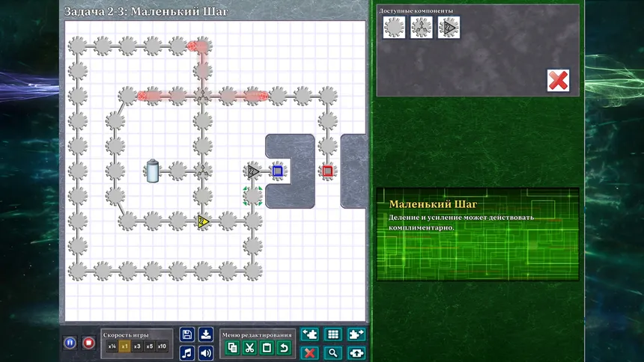Set game speed to x3

click(137, 346)
